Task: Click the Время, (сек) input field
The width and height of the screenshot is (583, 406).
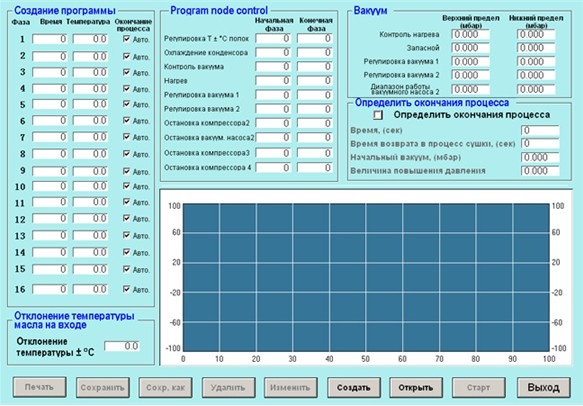Action: [x=540, y=130]
